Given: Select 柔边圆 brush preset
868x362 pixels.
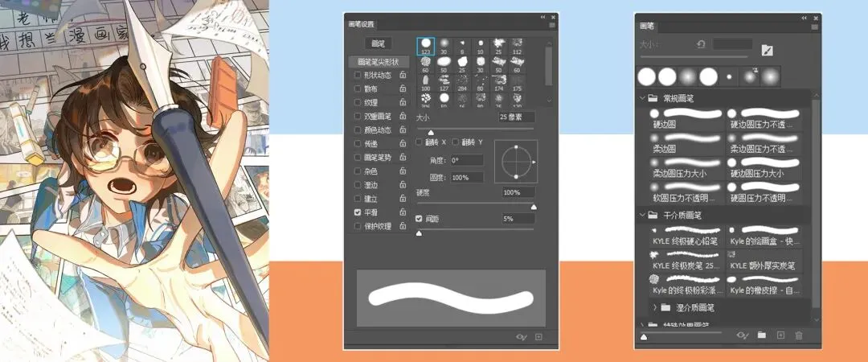Looking at the screenshot, I should [x=686, y=142].
